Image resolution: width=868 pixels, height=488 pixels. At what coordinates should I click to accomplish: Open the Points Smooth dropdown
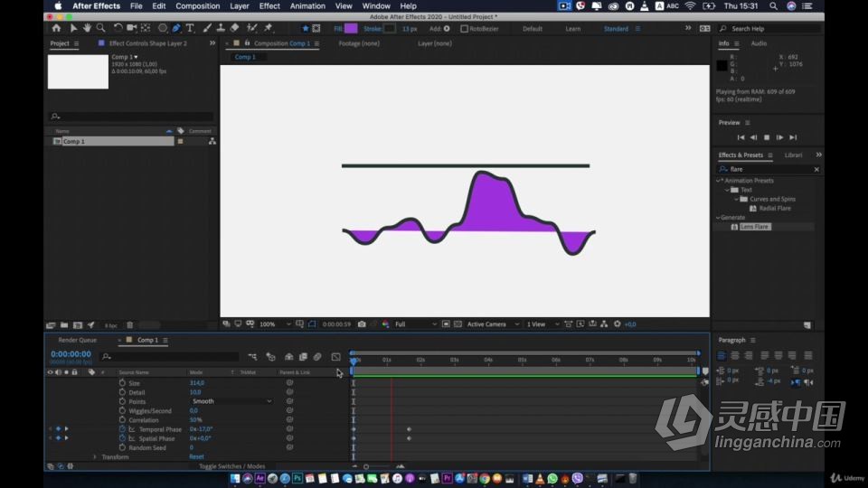coord(231,401)
